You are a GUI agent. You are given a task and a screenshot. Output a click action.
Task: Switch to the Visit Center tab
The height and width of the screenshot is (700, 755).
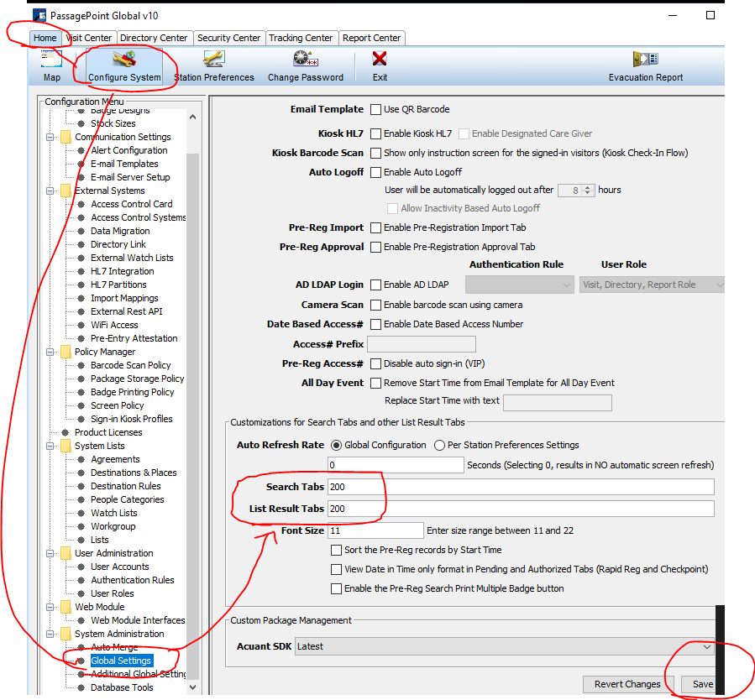pos(88,38)
